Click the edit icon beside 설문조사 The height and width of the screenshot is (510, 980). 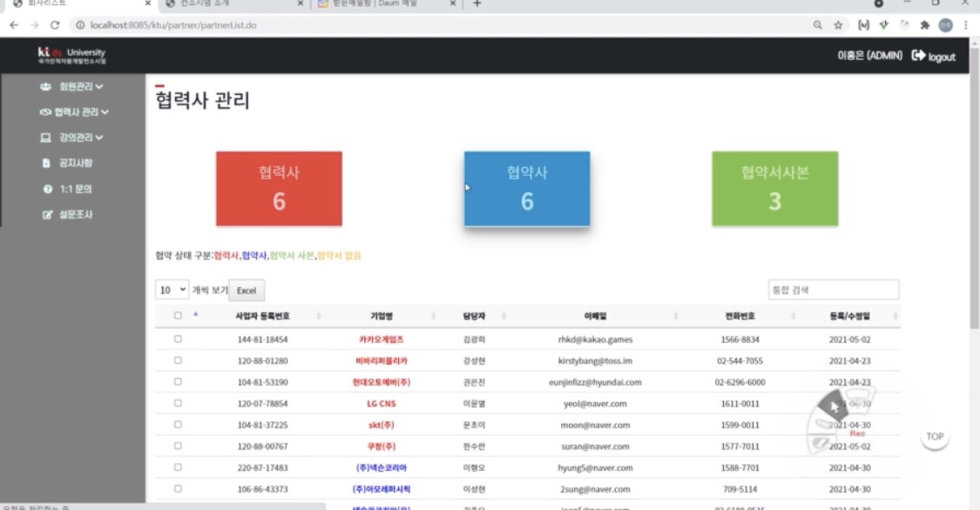coord(48,214)
